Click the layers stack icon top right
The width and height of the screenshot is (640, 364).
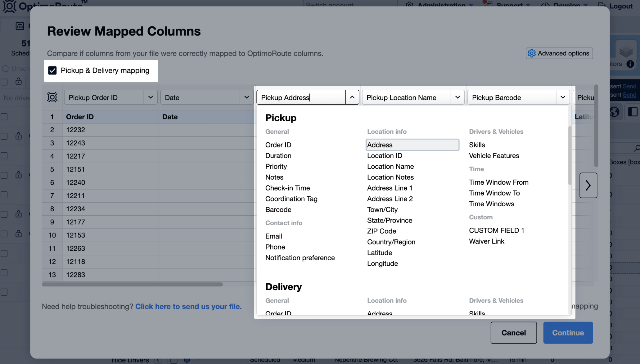tap(625, 51)
